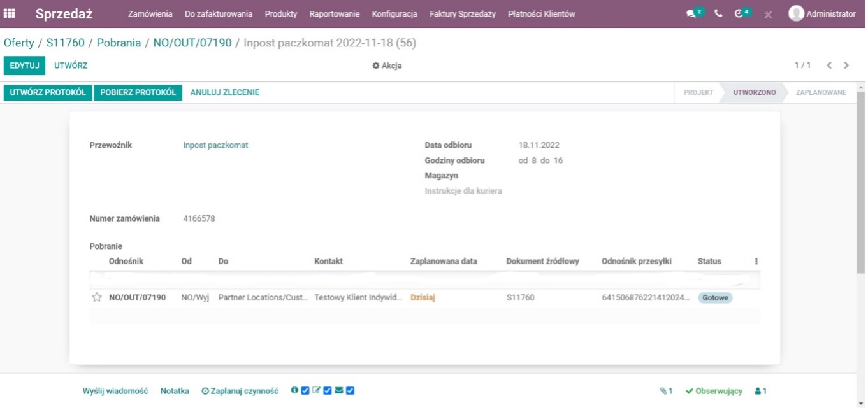868x410 pixels.
Task: Open the Konfiguracja menu
Action: (x=394, y=13)
